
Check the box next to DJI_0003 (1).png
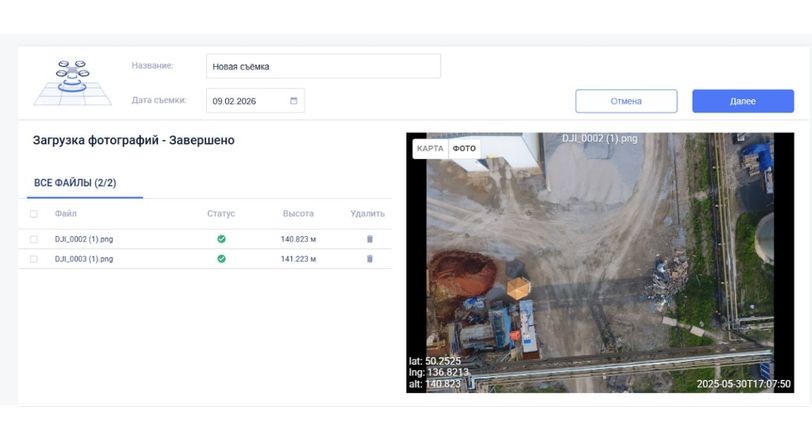pyautogui.click(x=34, y=258)
